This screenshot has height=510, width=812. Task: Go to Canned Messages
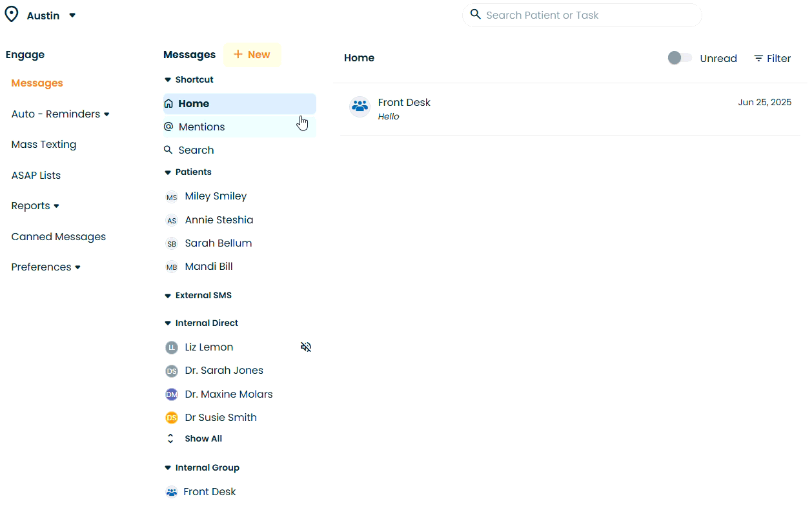(59, 237)
